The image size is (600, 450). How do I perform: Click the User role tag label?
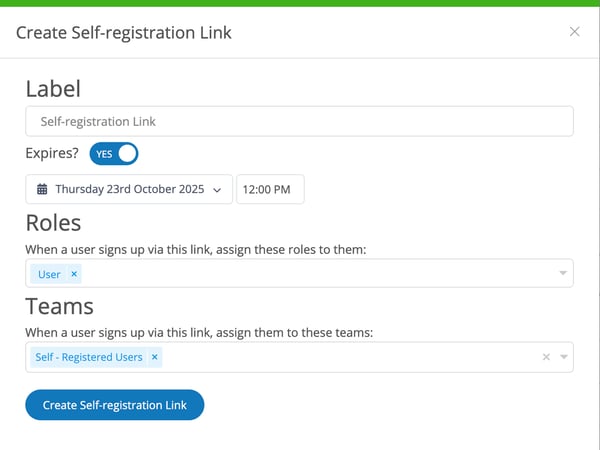point(49,274)
